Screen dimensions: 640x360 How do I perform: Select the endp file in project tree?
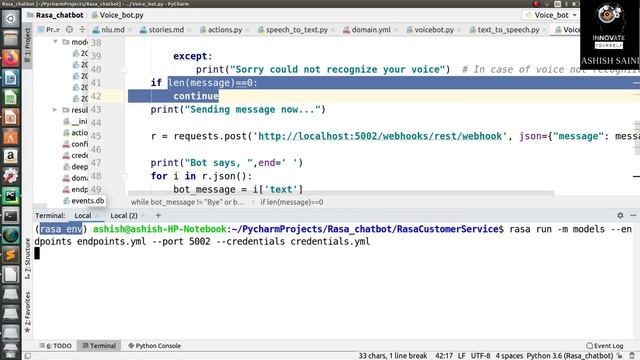[x=76, y=189]
